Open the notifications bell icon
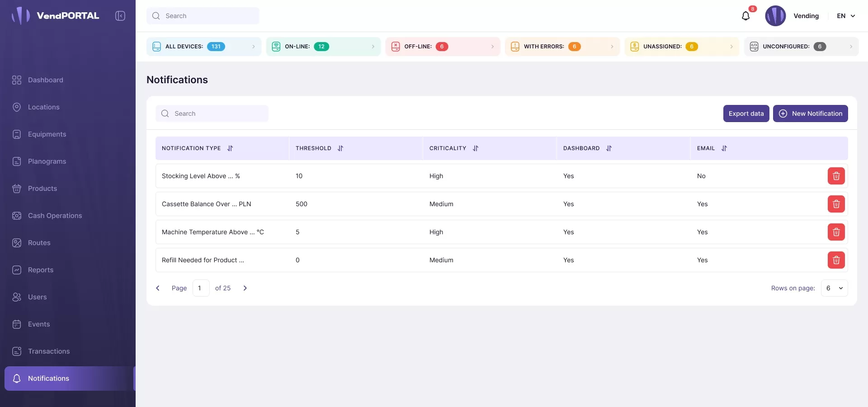Image resolution: width=868 pixels, height=407 pixels. (x=745, y=16)
